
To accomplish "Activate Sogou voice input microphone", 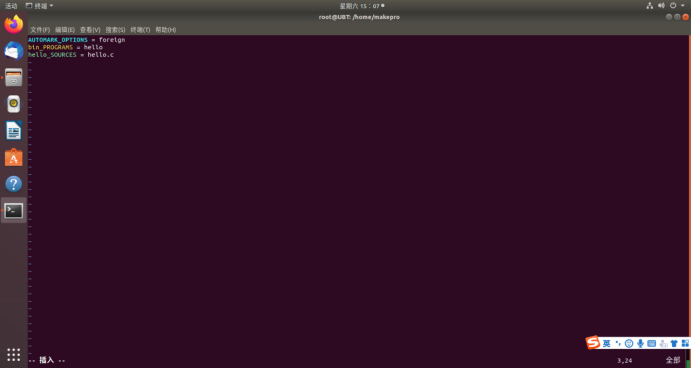I will coord(640,344).
